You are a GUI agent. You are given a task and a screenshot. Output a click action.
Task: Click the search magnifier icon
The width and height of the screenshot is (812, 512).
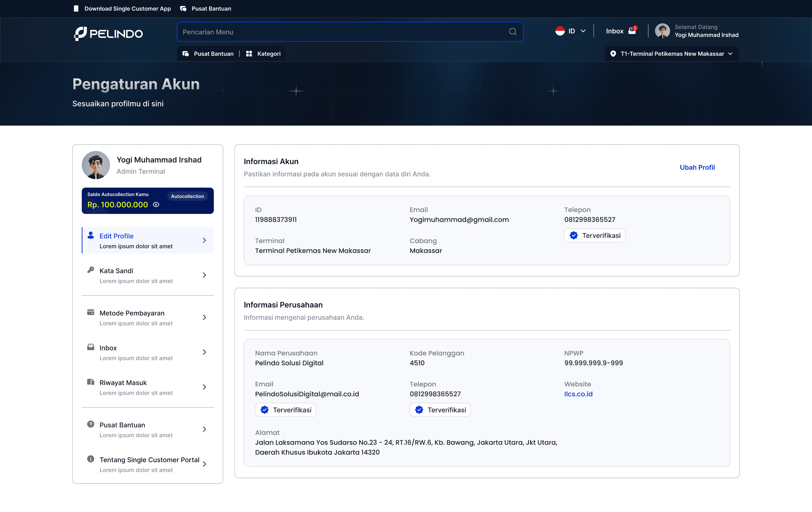tap(513, 32)
